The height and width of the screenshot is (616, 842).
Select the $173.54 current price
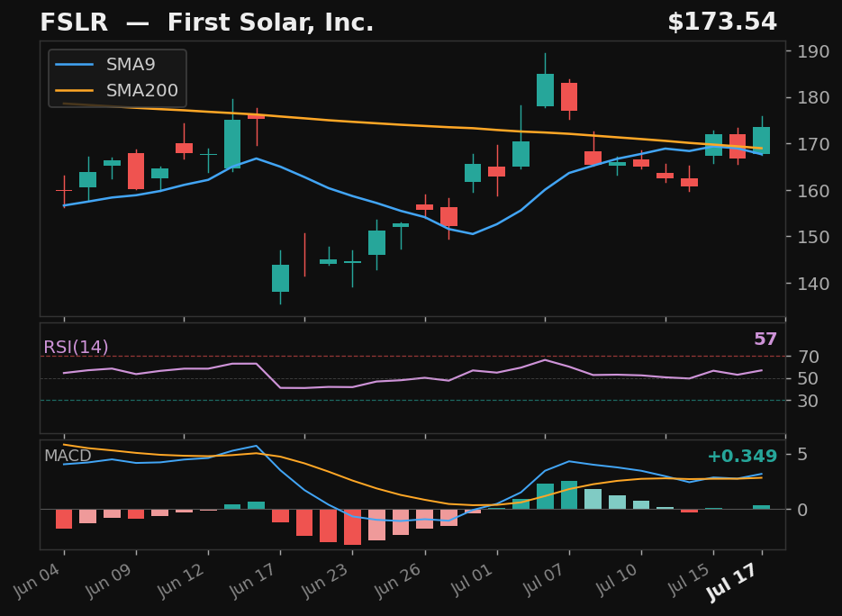tap(722, 23)
